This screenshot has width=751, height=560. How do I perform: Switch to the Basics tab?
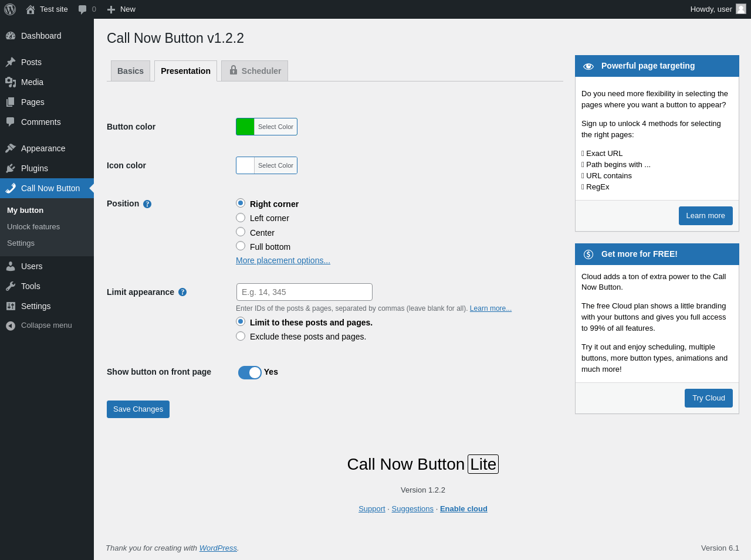(x=130, y=71)
